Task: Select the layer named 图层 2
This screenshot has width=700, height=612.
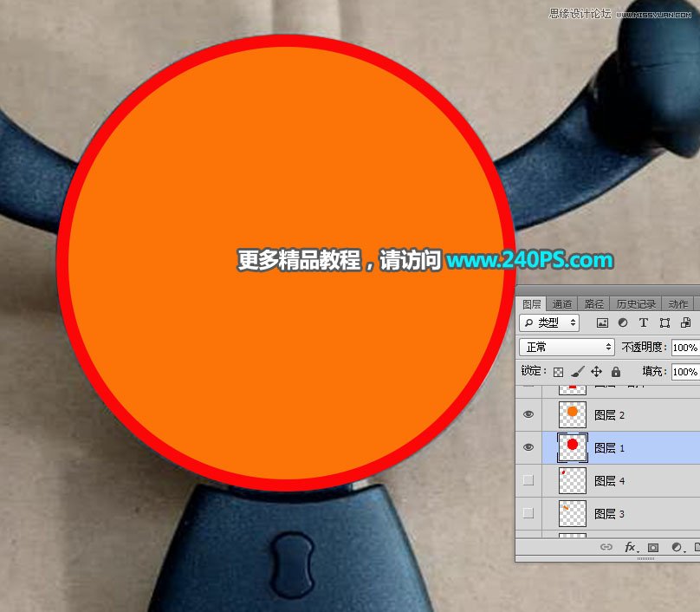Action: point(609,415)
